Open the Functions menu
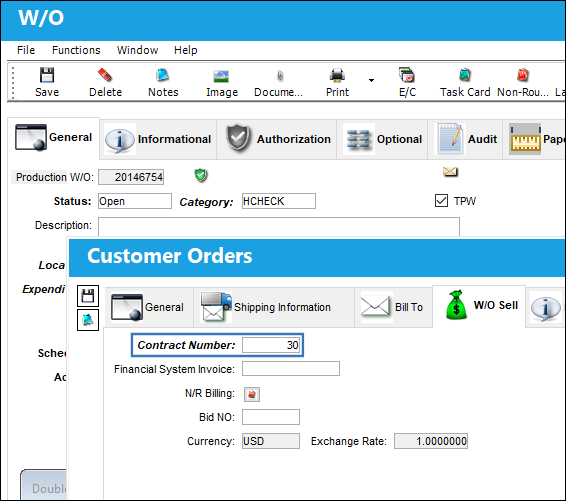566x501 pixels. [76, 50]
